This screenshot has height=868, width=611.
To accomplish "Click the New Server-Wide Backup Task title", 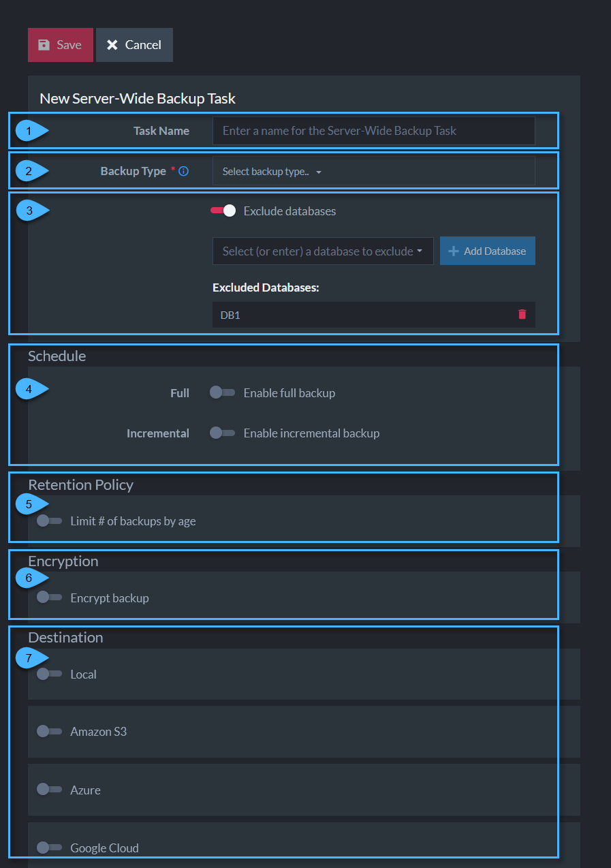I will coord(138,99).
